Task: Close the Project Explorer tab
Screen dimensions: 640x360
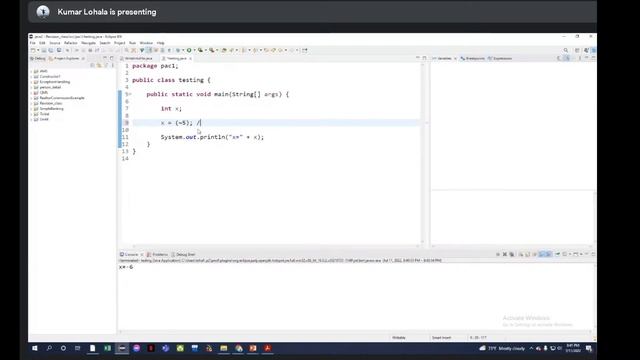Action: (83, 58)
